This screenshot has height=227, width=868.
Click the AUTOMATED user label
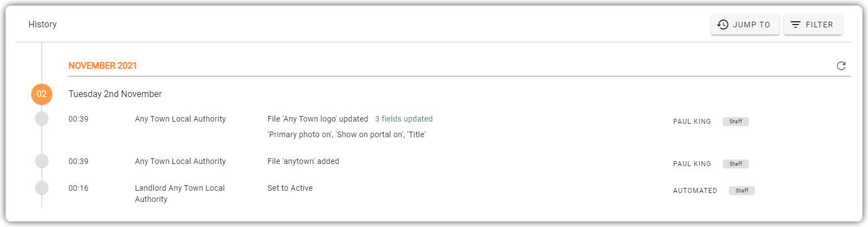(695, 191)
